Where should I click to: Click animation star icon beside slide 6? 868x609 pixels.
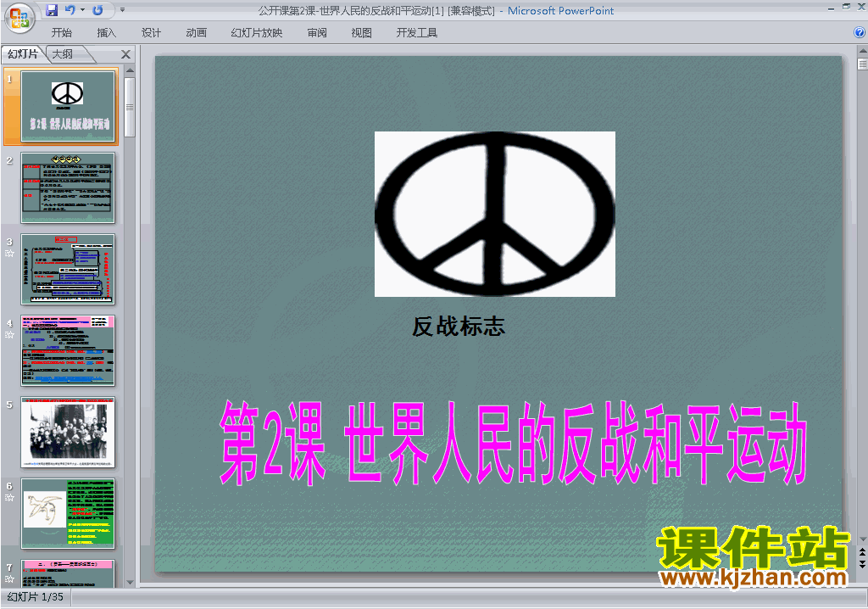click(9, 498)
